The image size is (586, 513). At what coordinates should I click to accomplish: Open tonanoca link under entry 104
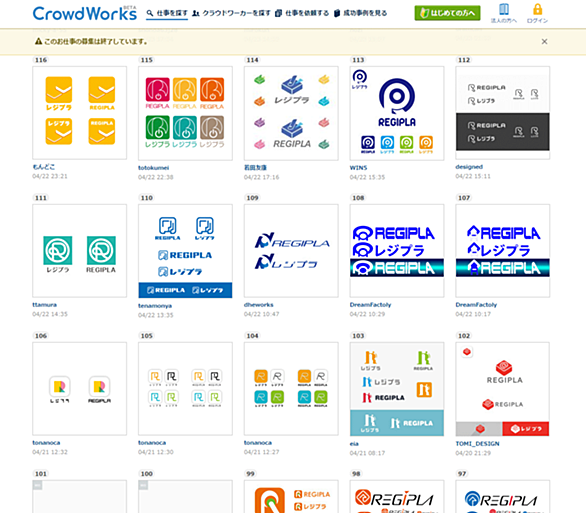(258, 443)
